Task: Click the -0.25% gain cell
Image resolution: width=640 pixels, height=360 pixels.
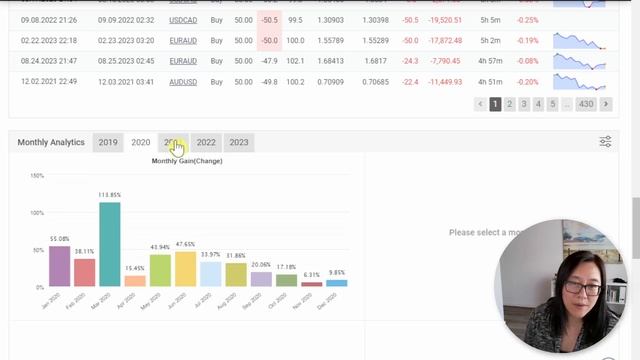Action: 527,20
